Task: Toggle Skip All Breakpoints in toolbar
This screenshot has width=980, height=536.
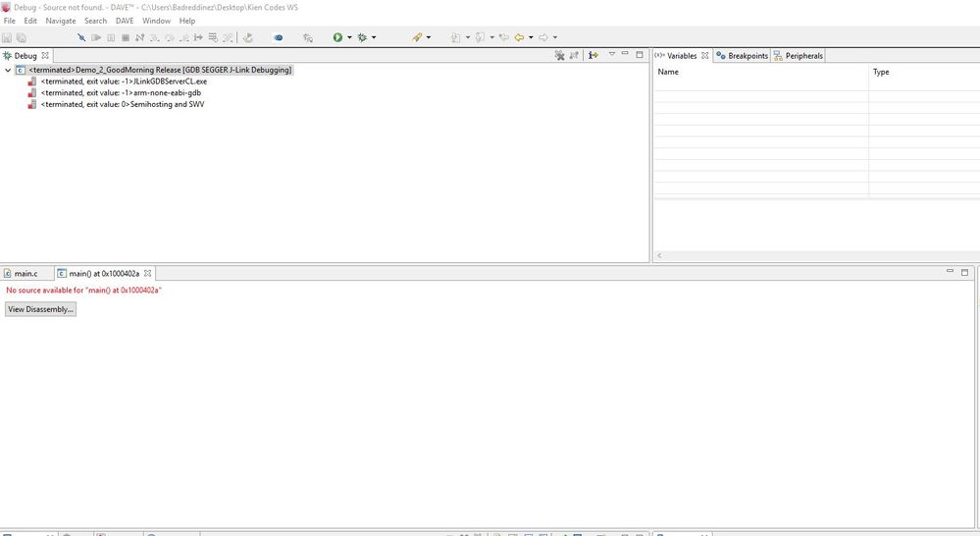Action: click(81, 37)
